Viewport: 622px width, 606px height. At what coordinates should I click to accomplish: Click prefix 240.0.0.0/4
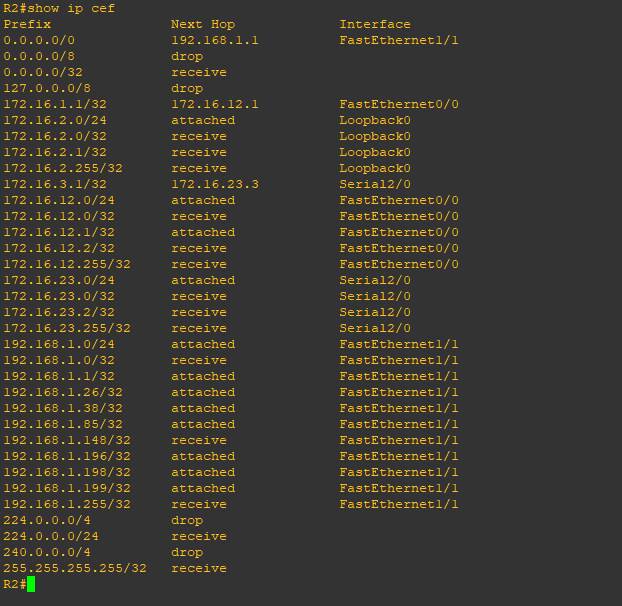tap(47, 552)
